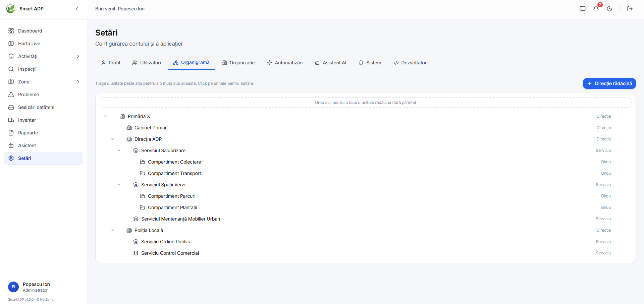Collapse the Serviciul Spații Verzi node

pyautogui.click(x=119, y=185)
